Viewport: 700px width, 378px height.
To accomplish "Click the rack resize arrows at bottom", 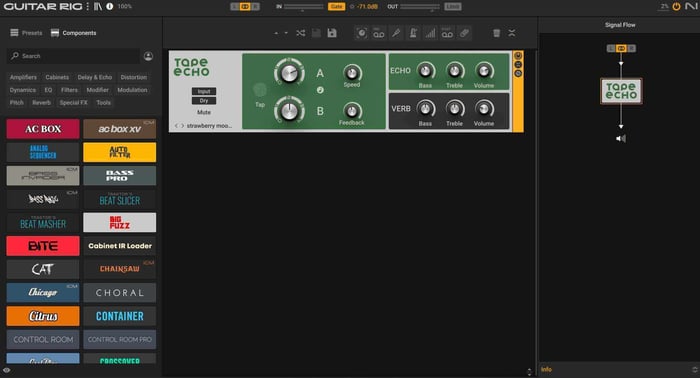I will pos(529,372).
